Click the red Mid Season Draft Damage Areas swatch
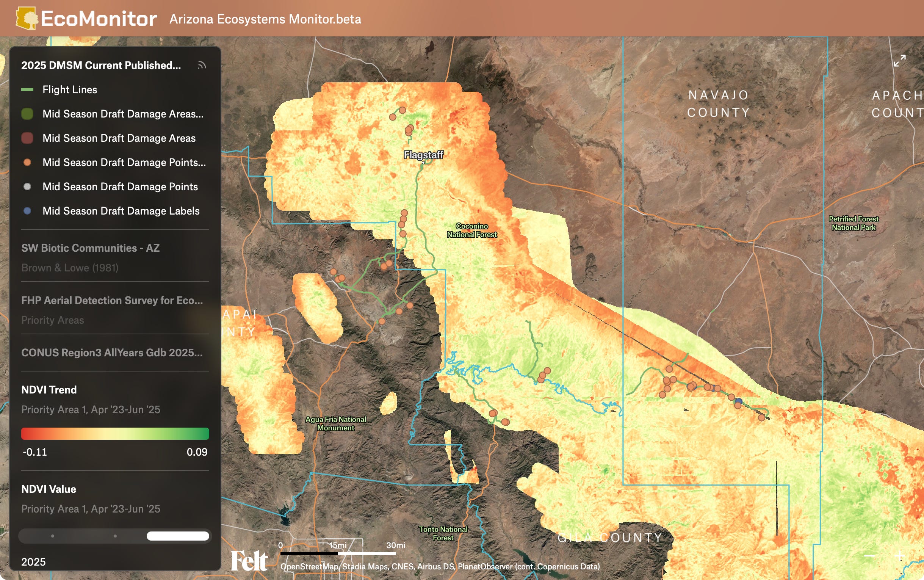 [x=27, y=138]
